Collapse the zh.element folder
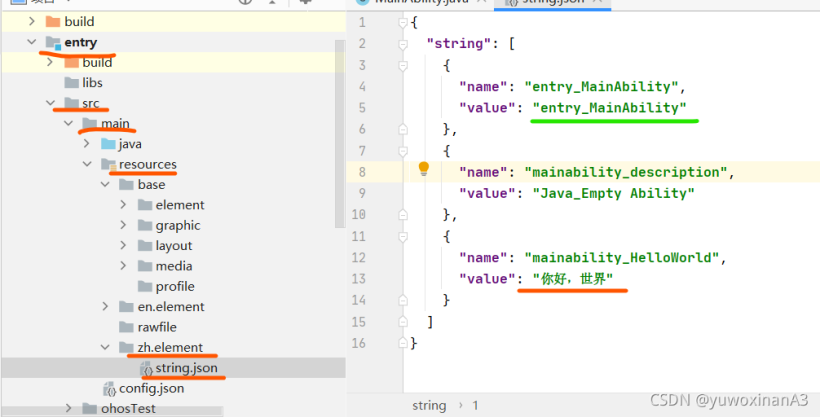The width and height of the screenshot is (820, 417). point(105,348)
